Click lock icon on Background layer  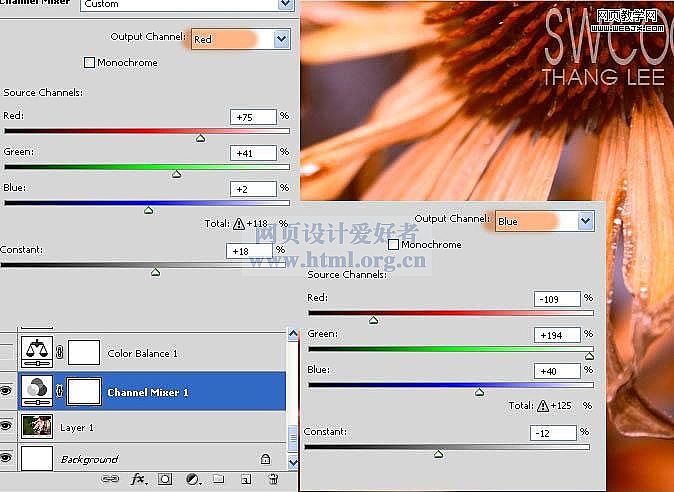[x=266, y=459]
